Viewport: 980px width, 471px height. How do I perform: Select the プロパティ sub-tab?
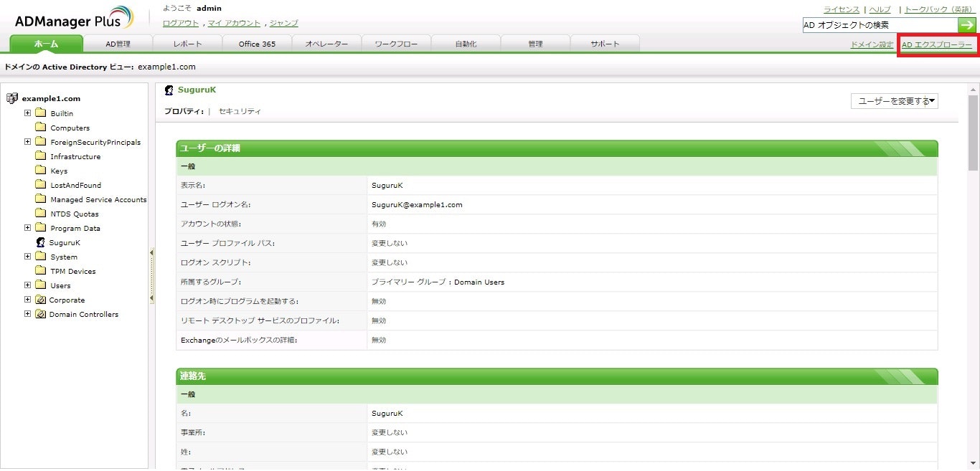[x=184, y=111]
